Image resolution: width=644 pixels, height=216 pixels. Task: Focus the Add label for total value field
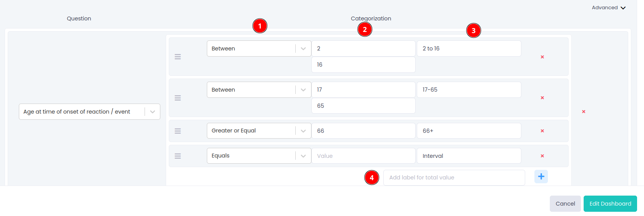pos(454,177)
